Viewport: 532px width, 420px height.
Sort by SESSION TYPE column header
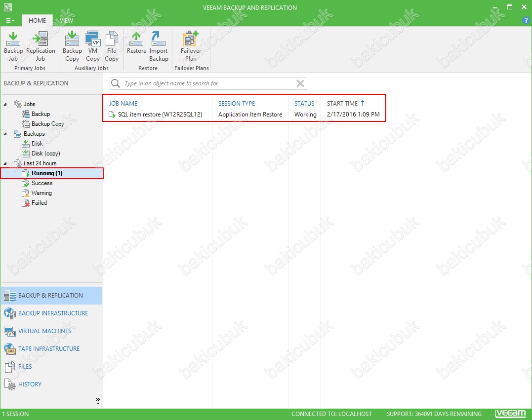[237, 103]
